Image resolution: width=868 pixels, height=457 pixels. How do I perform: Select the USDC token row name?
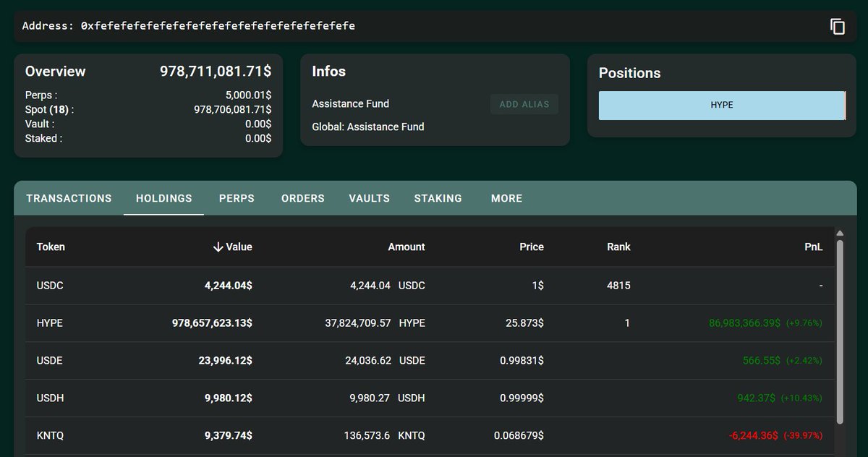pos(50,286)
